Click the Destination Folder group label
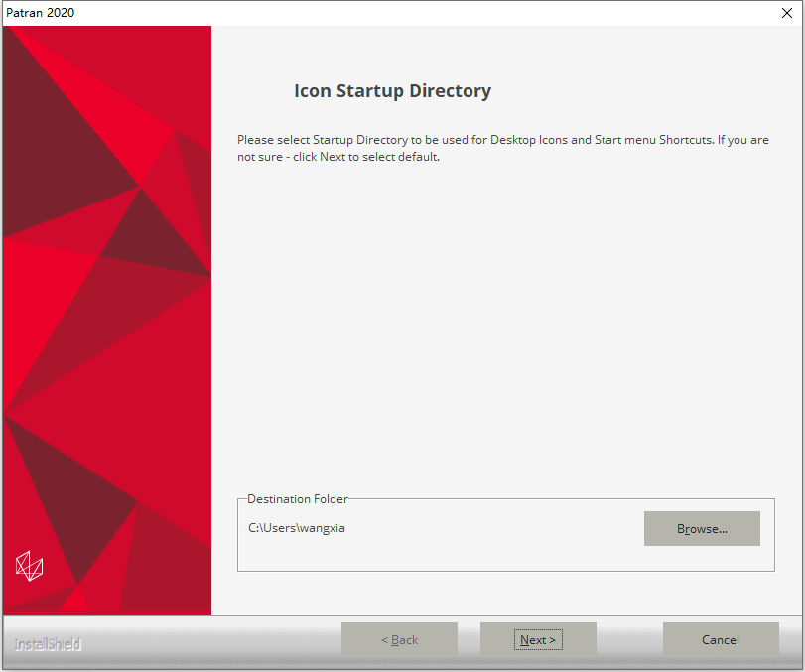 tap(297, 499)
